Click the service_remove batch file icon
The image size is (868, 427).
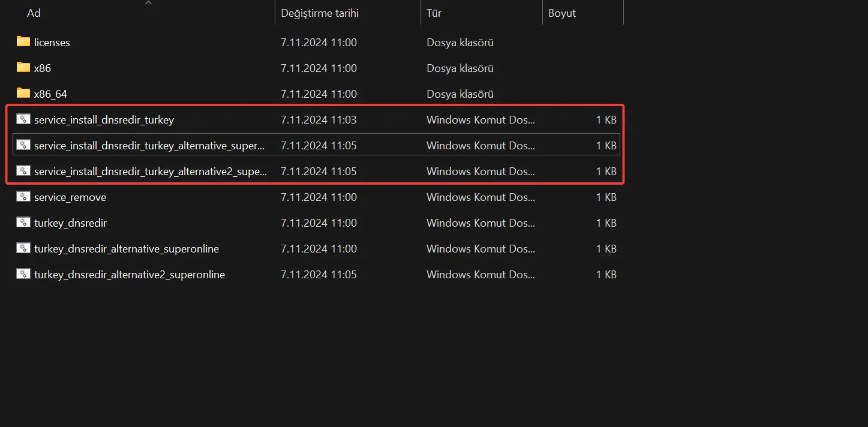23,197
